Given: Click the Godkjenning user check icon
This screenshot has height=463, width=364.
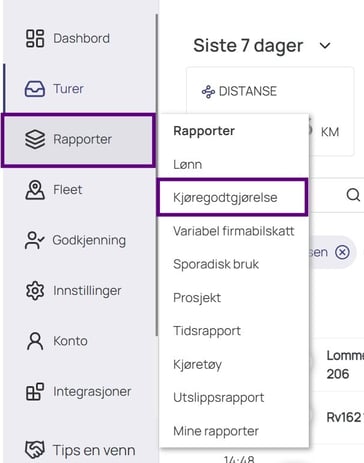Looking at the screenshot, I should [35, 240].
